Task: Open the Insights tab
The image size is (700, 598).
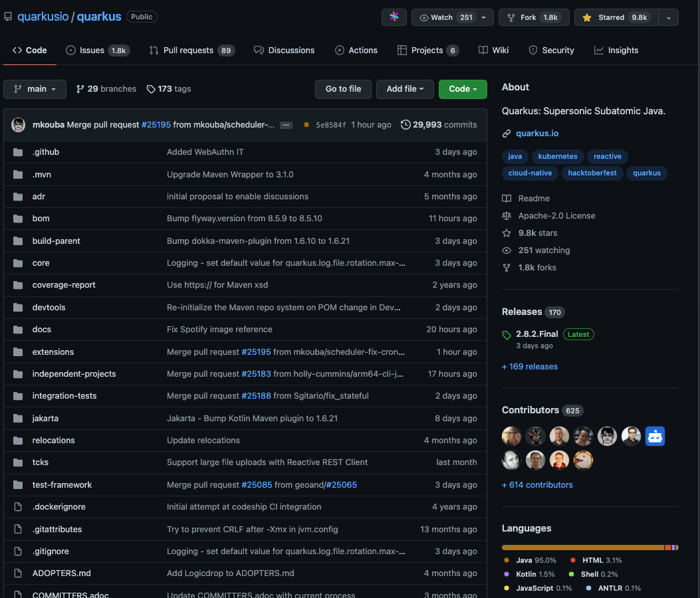Action: (616, 50)
